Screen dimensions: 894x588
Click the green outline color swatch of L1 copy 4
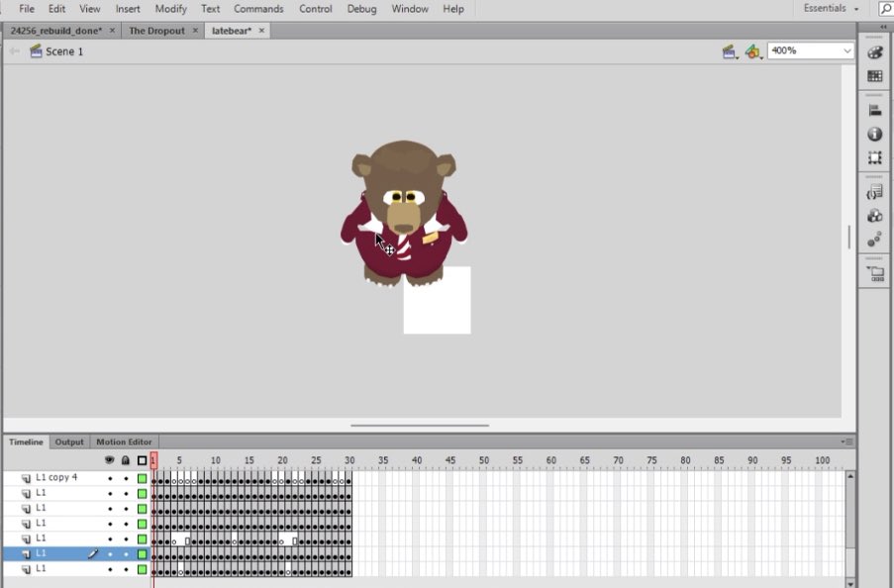144,478
